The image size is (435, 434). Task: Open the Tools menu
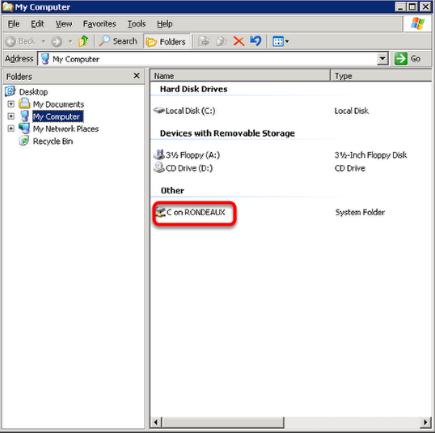point(136,24)
